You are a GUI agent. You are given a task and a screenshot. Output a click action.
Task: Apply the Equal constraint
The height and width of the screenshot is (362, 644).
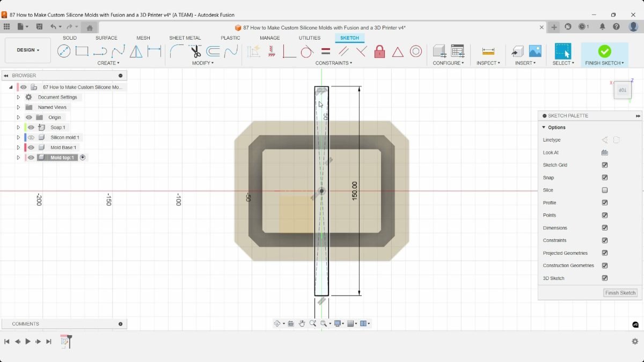point(325,51)
